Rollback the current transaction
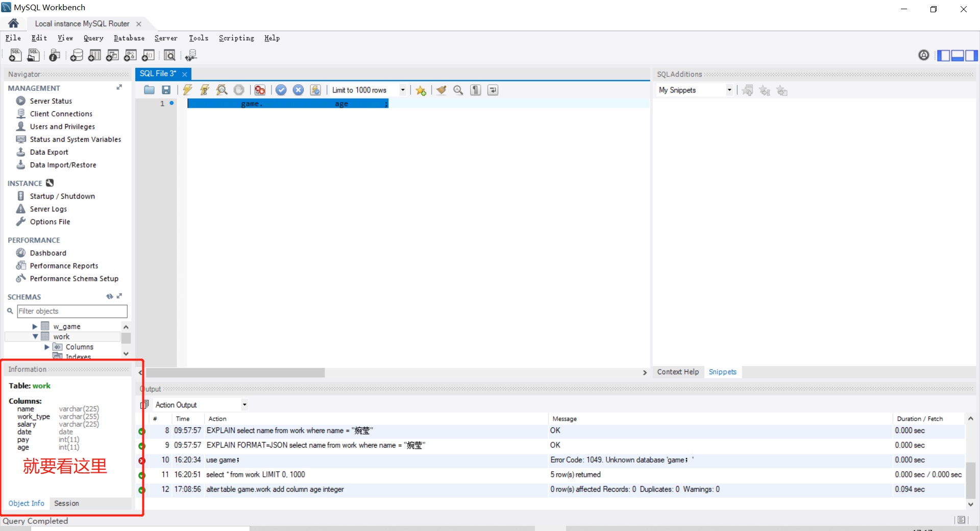The width and height of the screenshot is (980, 531). (299, 90)
